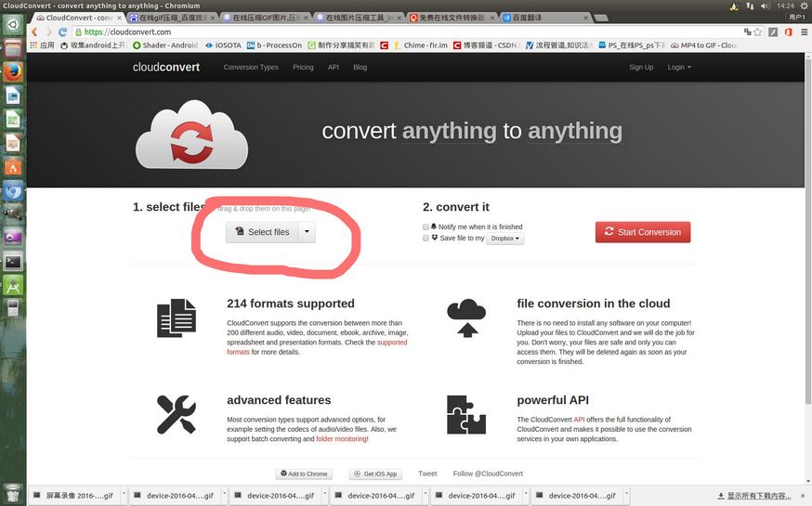
Task: Open LibreOffice Impress from the launcher
Action: pyautogui.click(x=13, y=143)
